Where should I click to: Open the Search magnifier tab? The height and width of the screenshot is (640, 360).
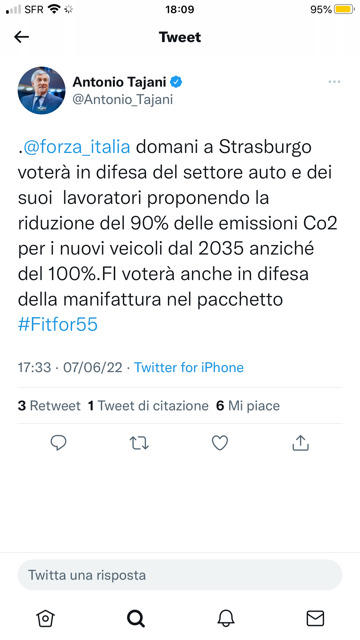[136, 618]
